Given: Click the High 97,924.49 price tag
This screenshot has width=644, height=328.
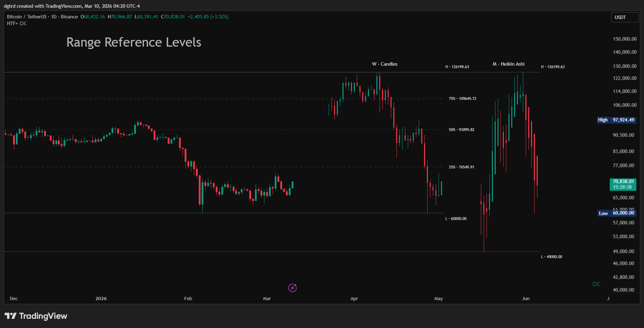Looking at the screenshot, I should (616, 120).
